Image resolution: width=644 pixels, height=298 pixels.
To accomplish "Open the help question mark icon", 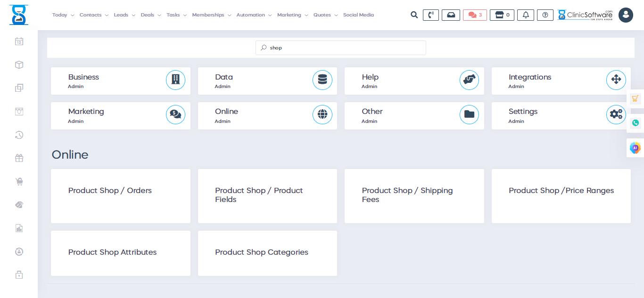I will point(545,15).
